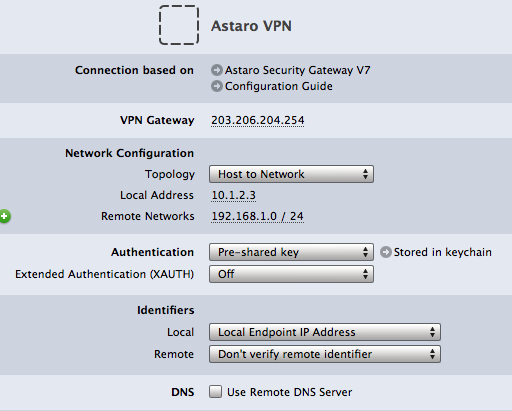Click the arrow icon beside Stored in keychain
This screenshot has height=411, width=512.
[x=386, y=252]
